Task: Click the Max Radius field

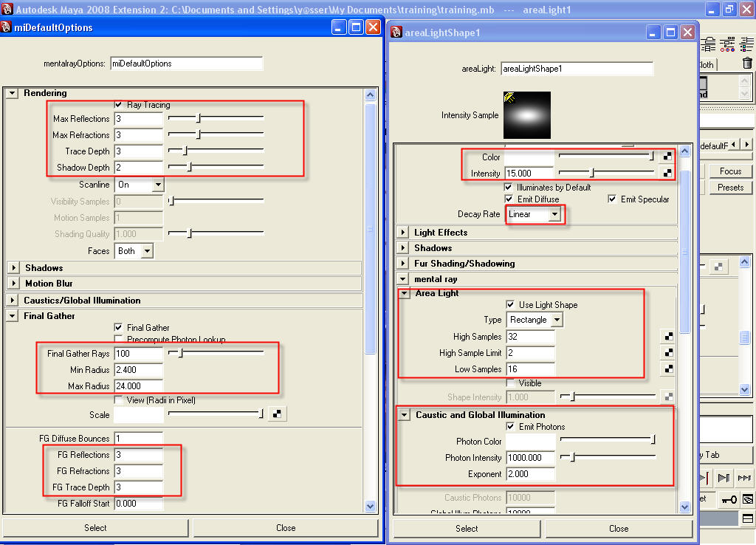Action: coord(139,385)
